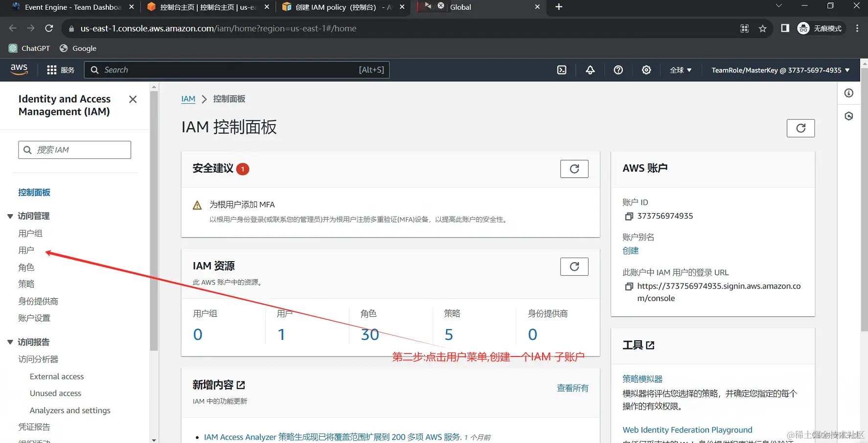Open the help question mark menu
The height and width of the screenshot is (443, 868).
pyautogui.click(x=618, y=70)
